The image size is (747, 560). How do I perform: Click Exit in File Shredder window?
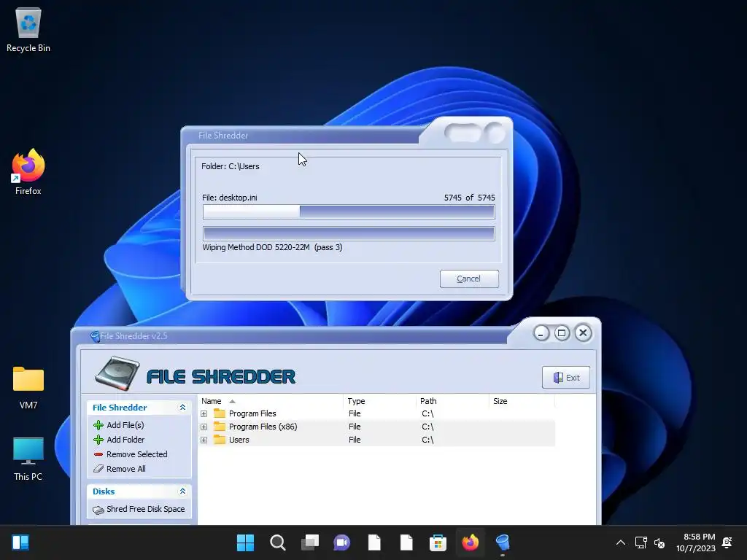[x=565, y=378]
